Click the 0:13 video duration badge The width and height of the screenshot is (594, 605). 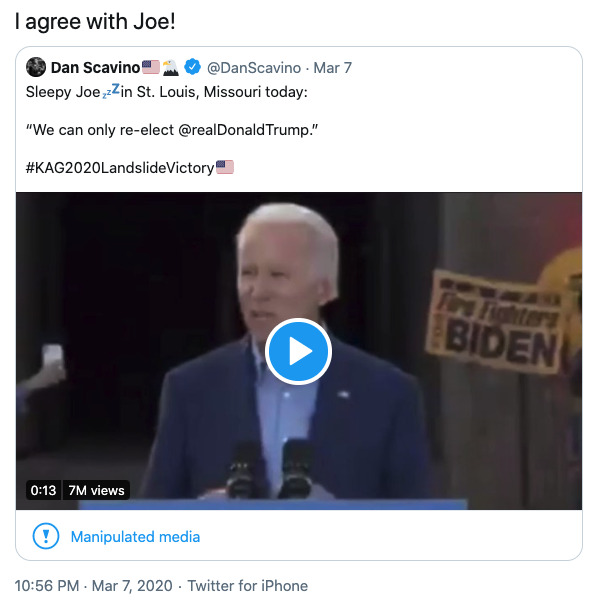tap(44, 490)
